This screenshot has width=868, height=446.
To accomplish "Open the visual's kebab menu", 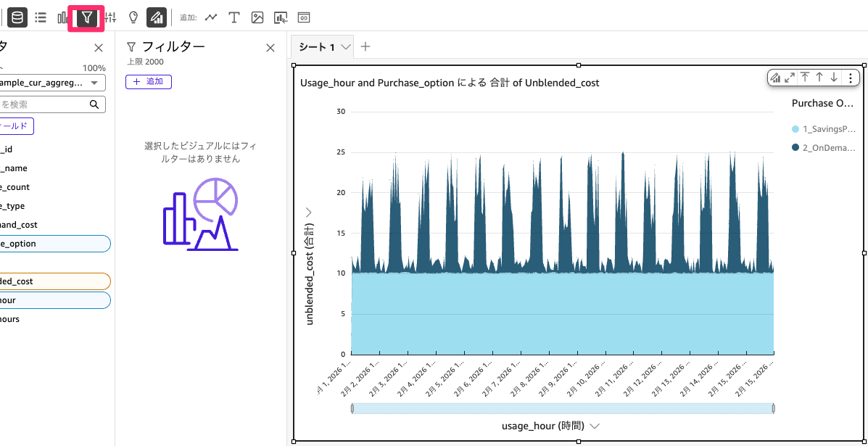I will [x=850, y=78].
